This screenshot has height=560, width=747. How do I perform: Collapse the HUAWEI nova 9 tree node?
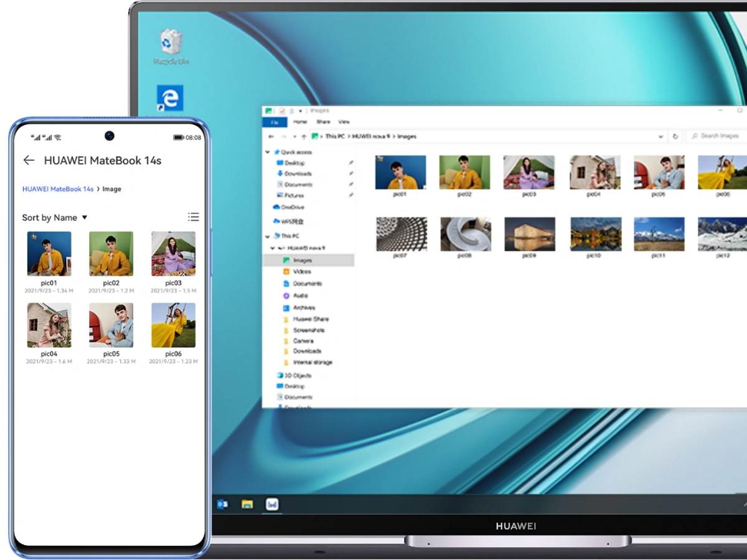pos(273,248)
